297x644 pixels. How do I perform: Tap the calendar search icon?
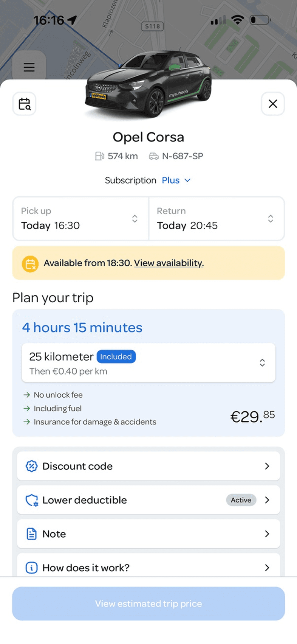(25, 104)
